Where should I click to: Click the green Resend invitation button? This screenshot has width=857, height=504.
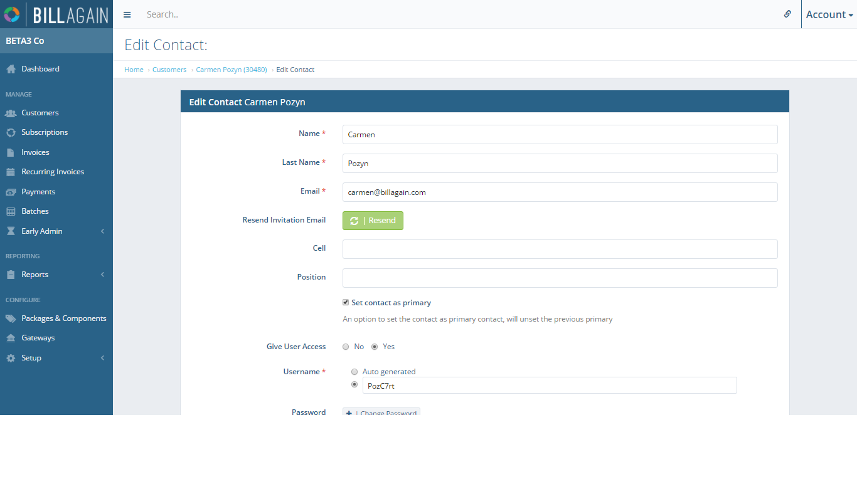click(x=373, y=221)
